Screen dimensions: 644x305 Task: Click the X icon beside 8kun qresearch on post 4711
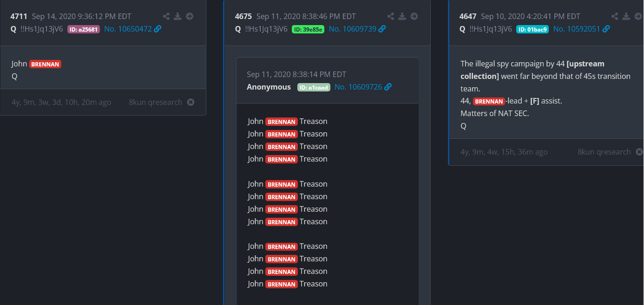[x=191, y=102]
